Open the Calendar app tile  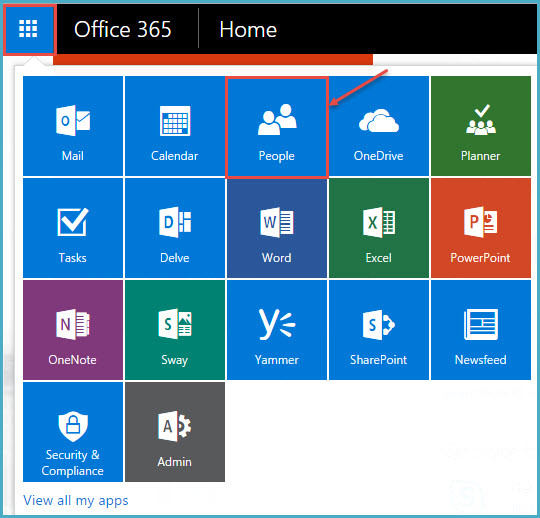[x=175, y=126]
